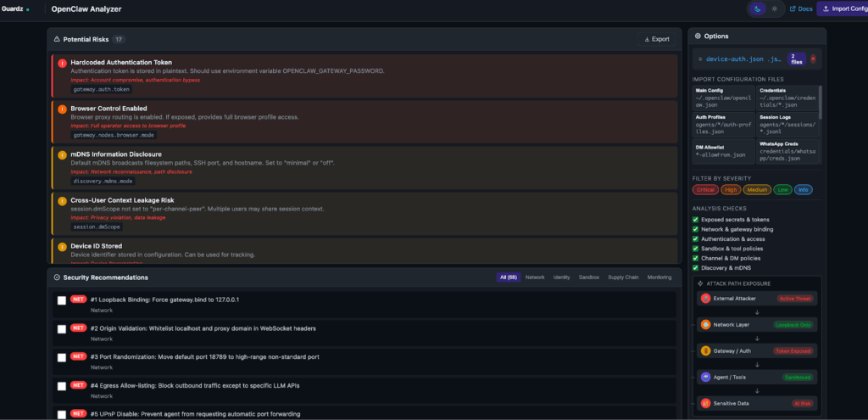Screen dimensions: 868x420
Task: Click the critical icon on Hardcoded Authentication Token
Action: (62, 63)
